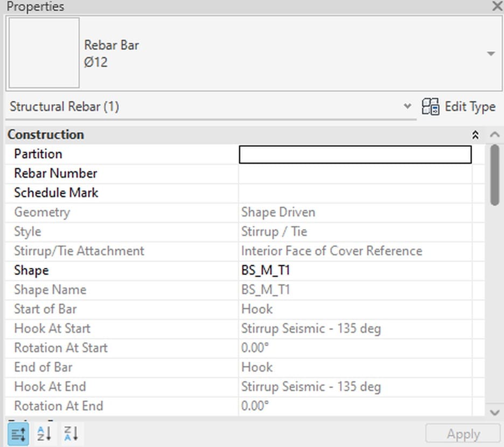Click the Shape value BS_M_T1
Screen dimensions: 504x447
coord(265,270)
